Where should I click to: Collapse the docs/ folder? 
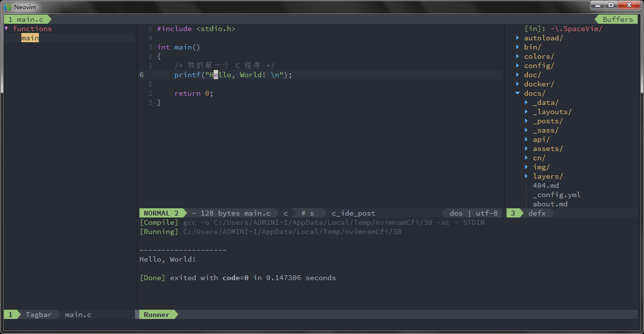pyautogui.click(x=518, y=93)
